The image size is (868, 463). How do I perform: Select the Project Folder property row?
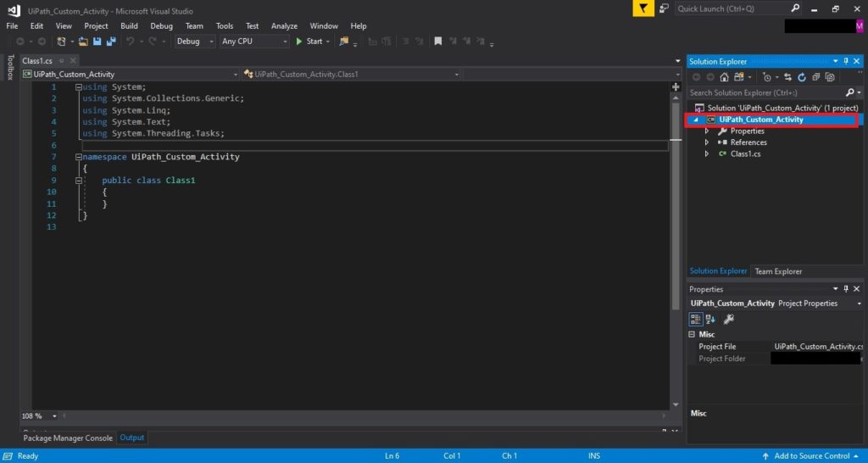[776, 359]
